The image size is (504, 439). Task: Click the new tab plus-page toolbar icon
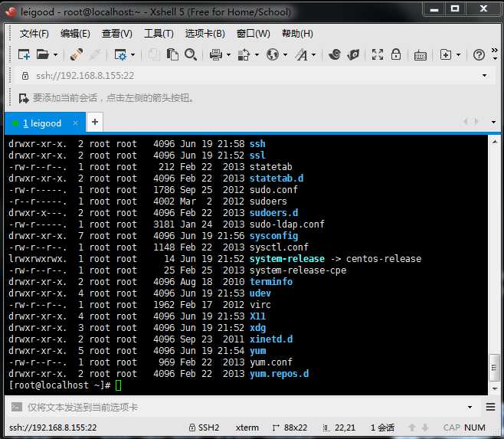click(x=446, y=54)
